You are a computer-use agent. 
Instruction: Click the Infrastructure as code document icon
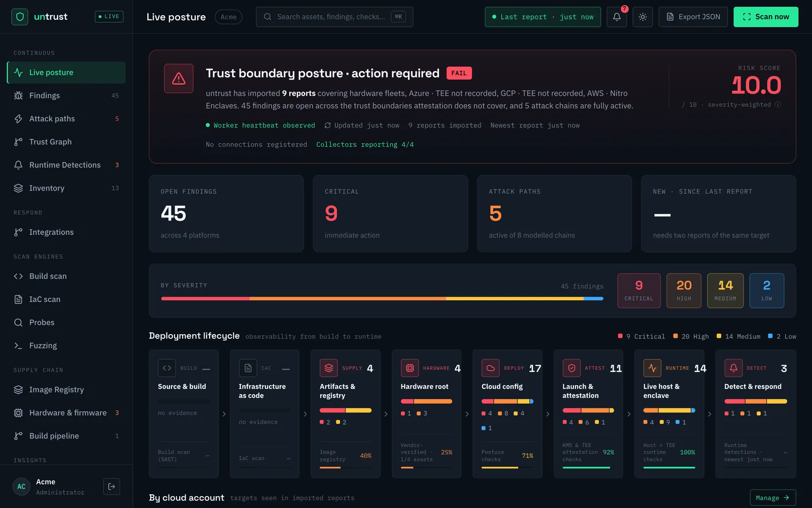[248, 368]
